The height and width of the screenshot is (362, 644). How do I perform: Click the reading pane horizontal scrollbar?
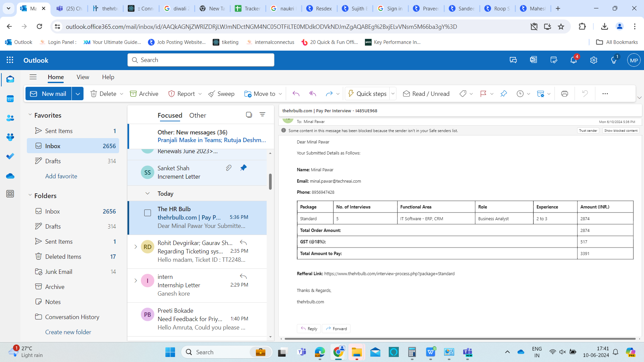pyautogui.click(x=460, y=339)
